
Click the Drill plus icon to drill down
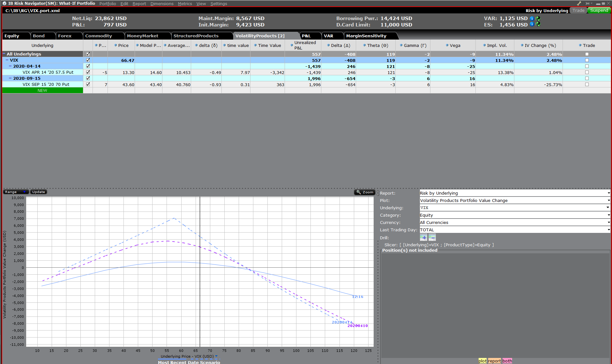click(x=424, y=237)
